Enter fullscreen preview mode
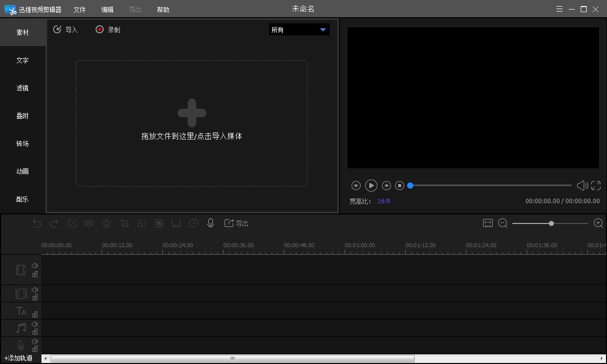 596,186
